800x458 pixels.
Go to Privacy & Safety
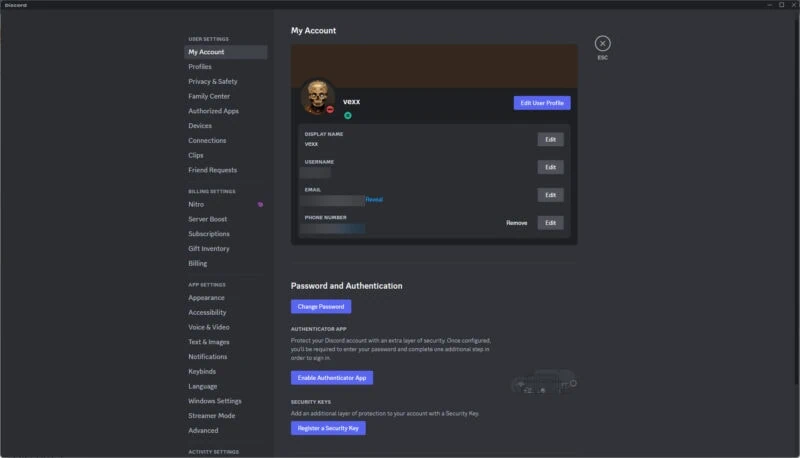[x=226, y=82]
